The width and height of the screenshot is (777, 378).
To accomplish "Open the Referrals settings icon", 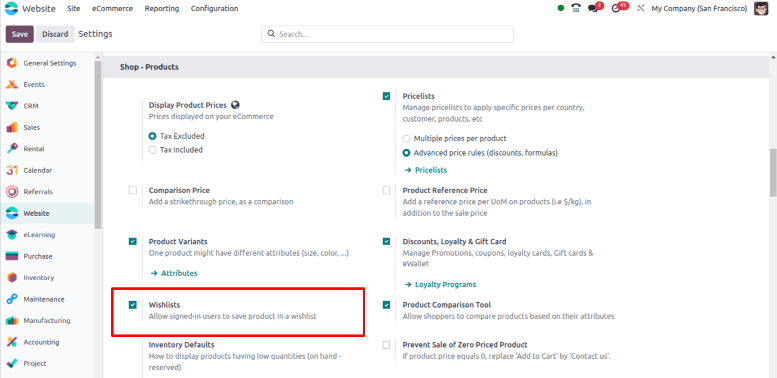I will coord(12,192).
